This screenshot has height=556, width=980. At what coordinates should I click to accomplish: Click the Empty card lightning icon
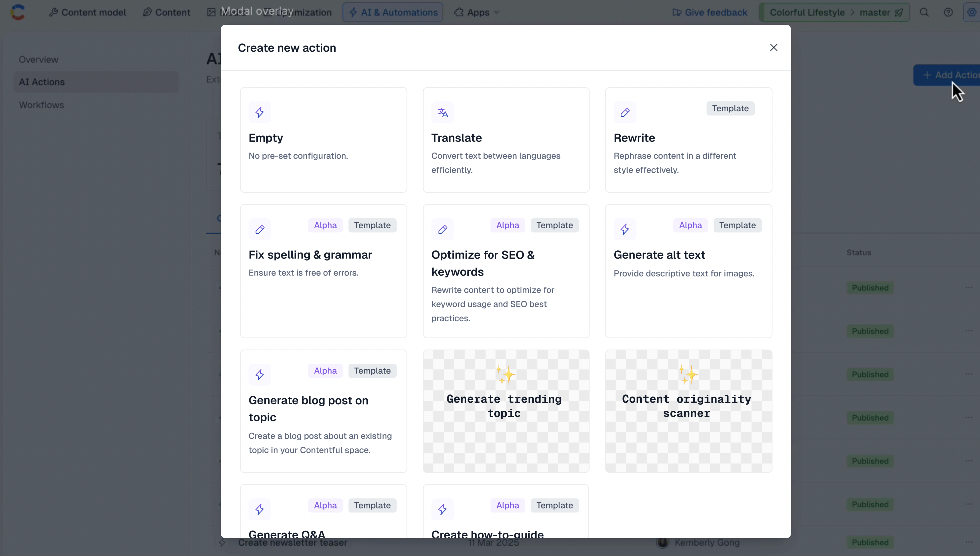coord(260,113)
